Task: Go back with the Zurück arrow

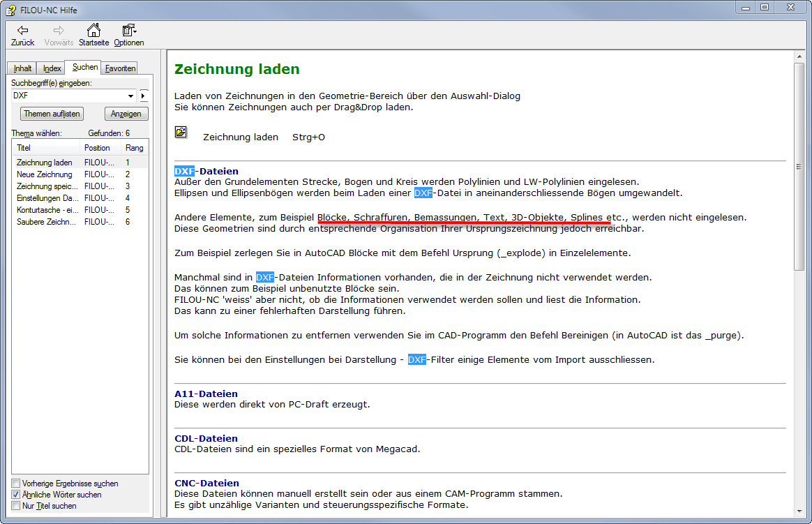Action: tap(23, 35)
